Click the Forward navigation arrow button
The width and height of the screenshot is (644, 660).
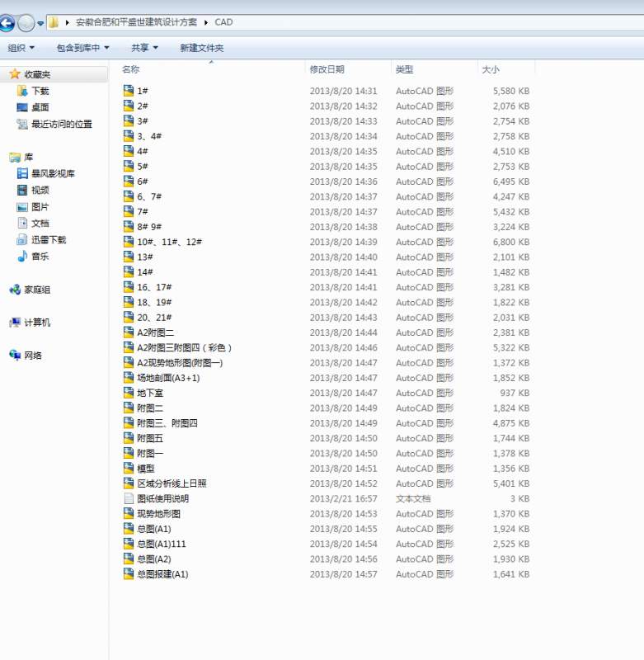(x=26, y=23)
